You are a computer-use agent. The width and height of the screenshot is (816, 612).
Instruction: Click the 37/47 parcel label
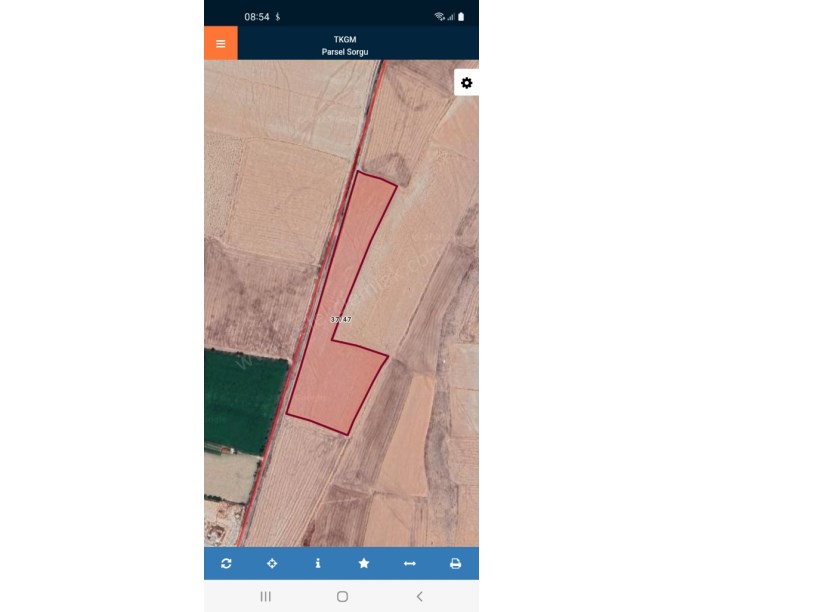tap(341, 320)
